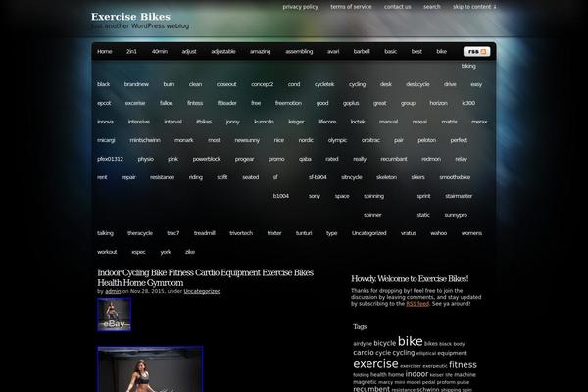The image size is (588, 392).
Task: Open the ic300 category
Action: 468,103
